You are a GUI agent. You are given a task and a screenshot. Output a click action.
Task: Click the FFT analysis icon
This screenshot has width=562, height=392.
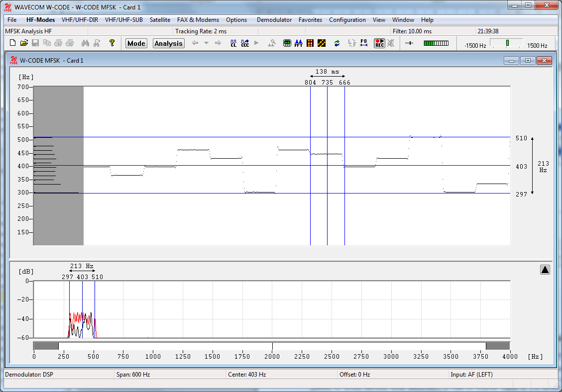click(298, 43)
